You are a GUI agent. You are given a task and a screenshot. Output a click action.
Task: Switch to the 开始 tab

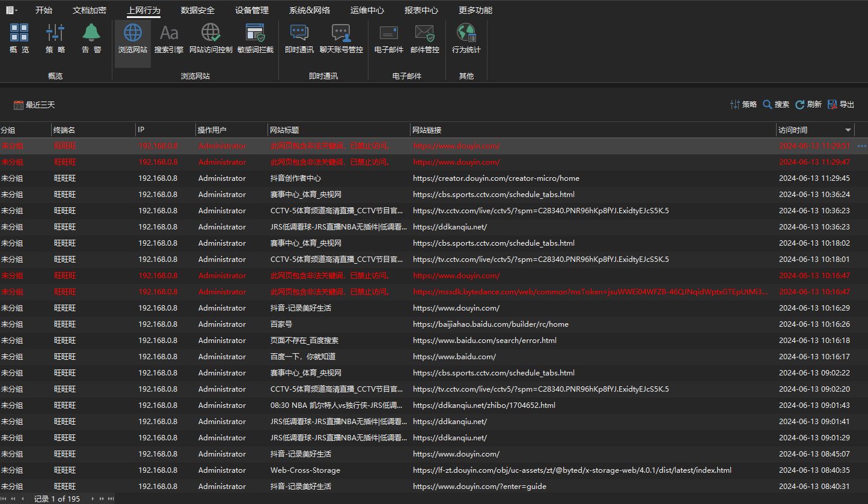click(x=44, y=10)
